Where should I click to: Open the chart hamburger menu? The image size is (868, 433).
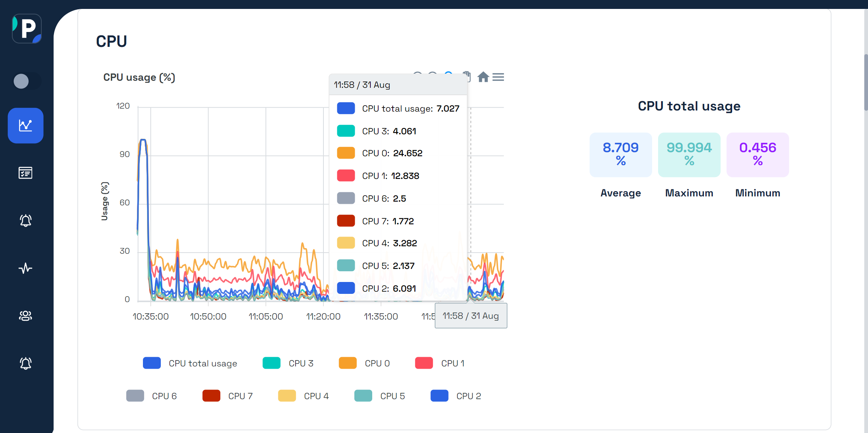click(x=498, y=76)
